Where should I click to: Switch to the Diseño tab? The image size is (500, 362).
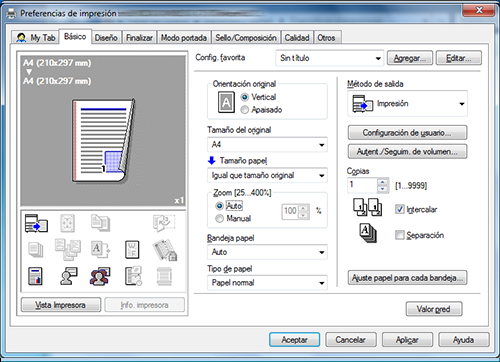(x=106, y=38)
